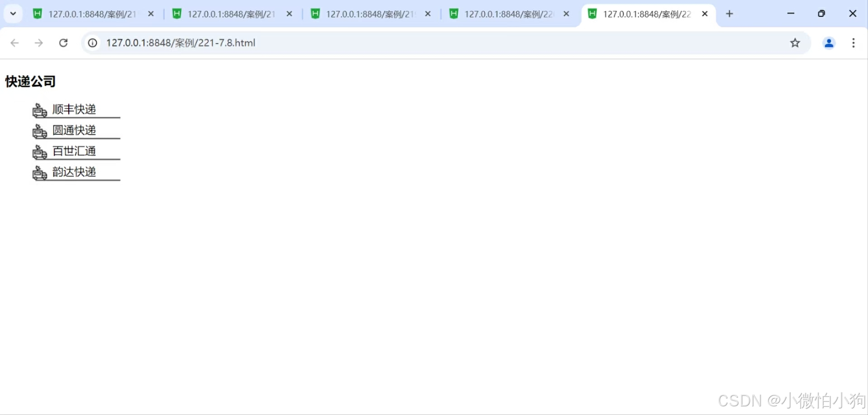Close the browser window
868x415 pixels.
coord(853,14)
